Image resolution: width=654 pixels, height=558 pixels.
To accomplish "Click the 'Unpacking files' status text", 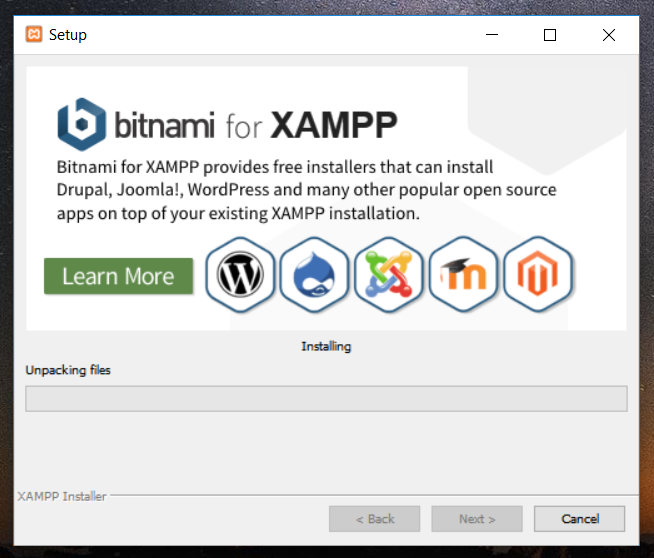I will tap(68, 370).
